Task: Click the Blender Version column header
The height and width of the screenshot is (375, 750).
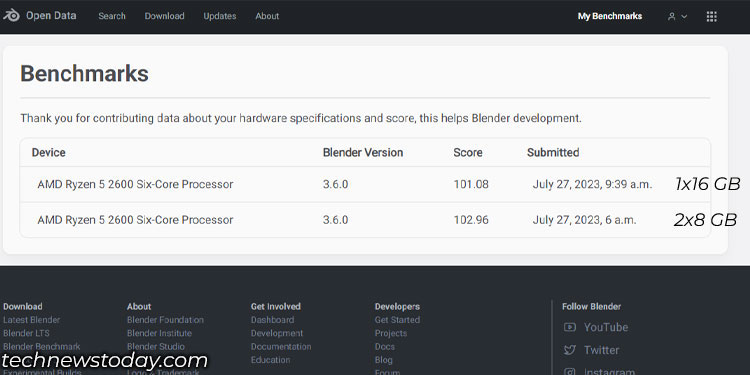Action: point(363,153)
